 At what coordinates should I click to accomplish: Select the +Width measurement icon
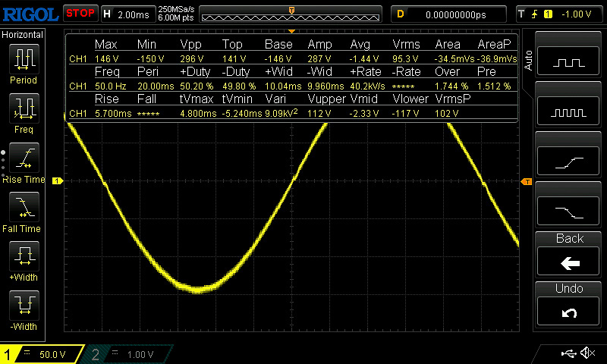tap(24, 256)
